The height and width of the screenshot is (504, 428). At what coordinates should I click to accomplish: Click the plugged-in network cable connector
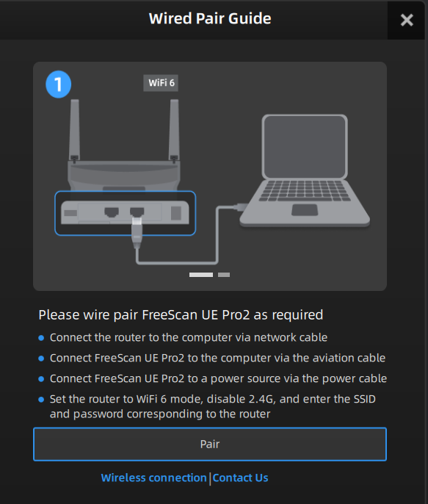tap(137, 231)
